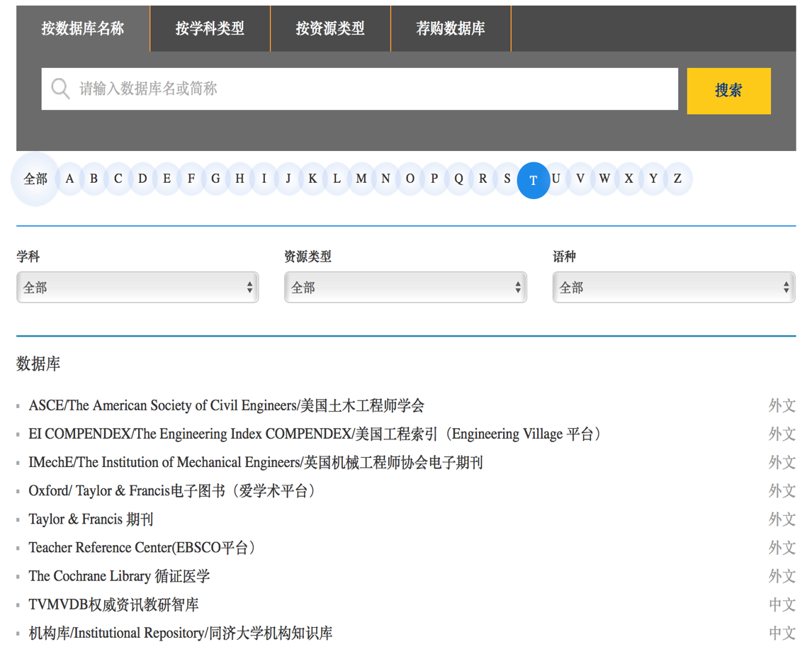Expand the 学科 dropdown
The width and height of the screenshot is (812, 664).
(137, 288)
